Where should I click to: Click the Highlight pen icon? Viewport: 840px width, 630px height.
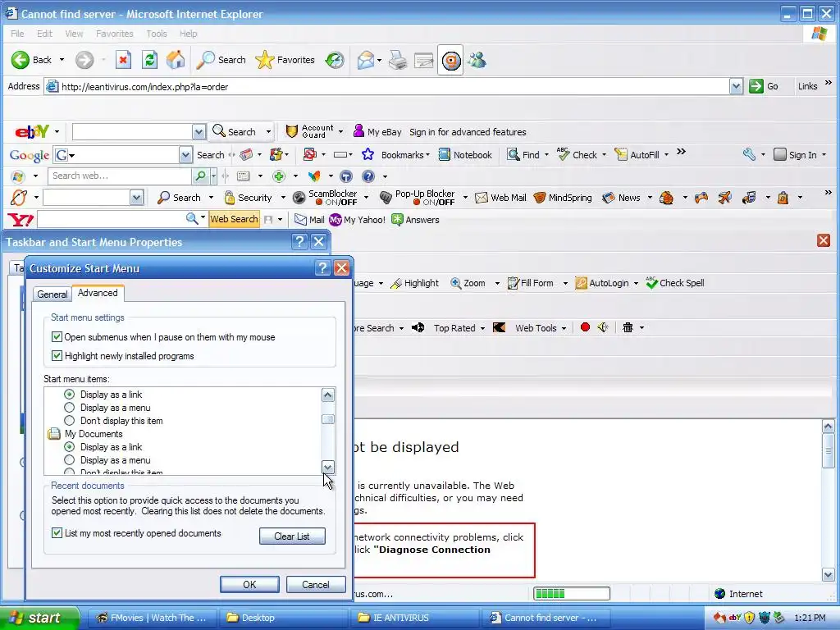[x=396, y=283]
